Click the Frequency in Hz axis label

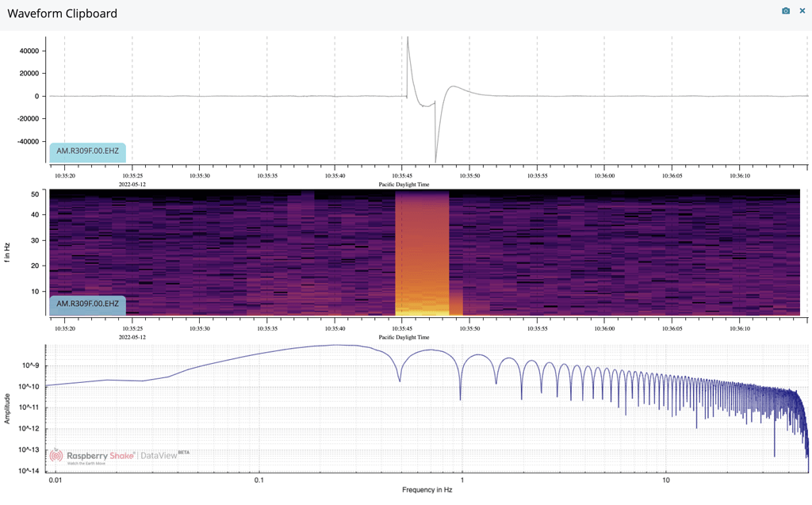pyautogui.click(x=427, y=489)
